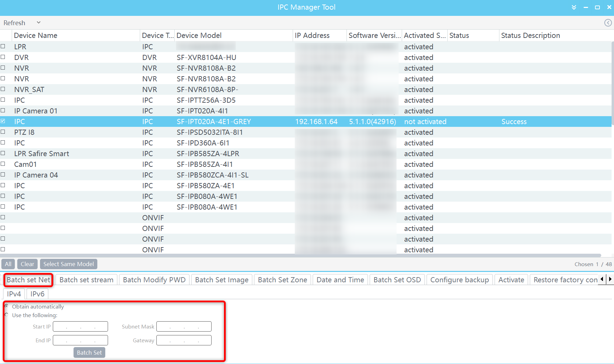This screenshot has height=364, width=614.
Task: Check the box for the DVR device
Action: pos(3,57)
